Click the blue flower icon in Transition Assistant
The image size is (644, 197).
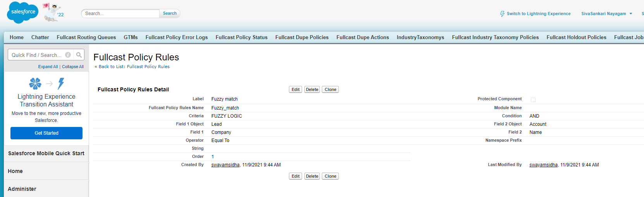click(35, 83)
